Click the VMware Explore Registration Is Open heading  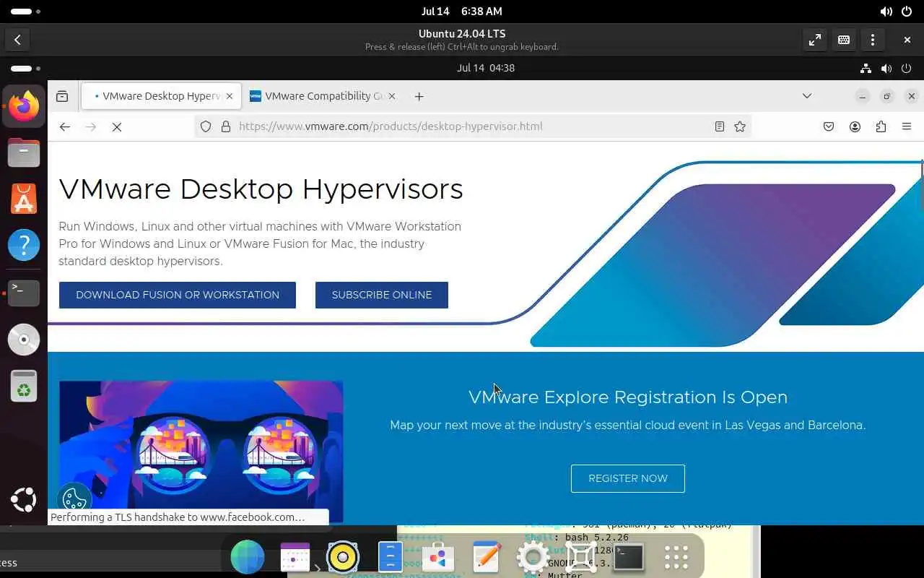(628, 397)
